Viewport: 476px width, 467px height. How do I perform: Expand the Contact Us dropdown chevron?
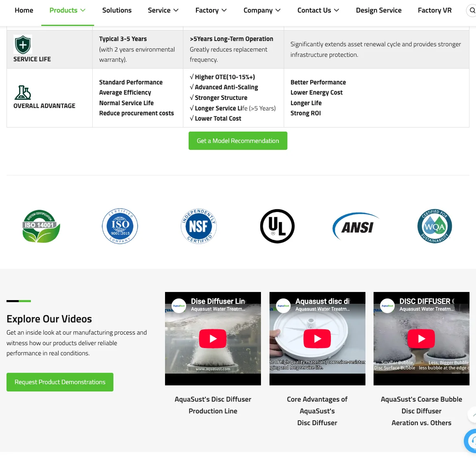[336, 10]
